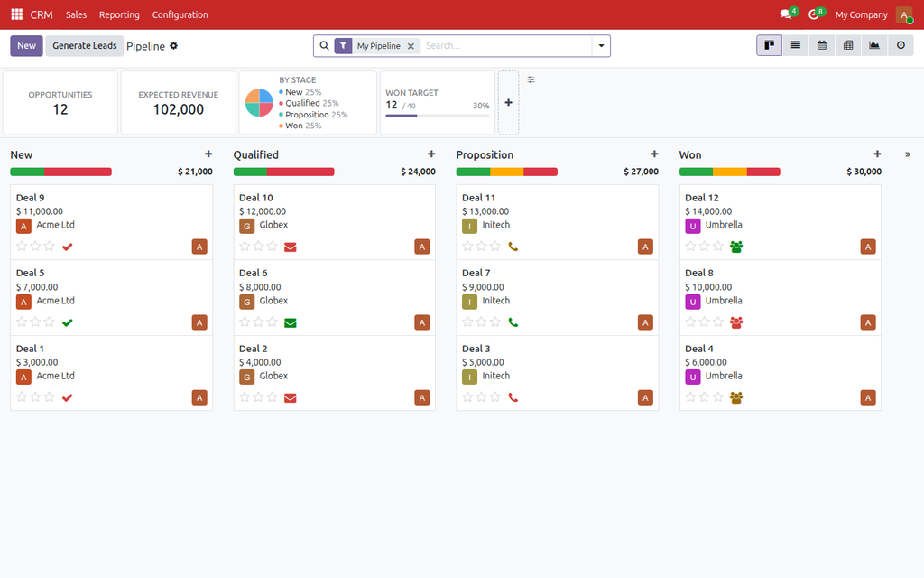The height and width of the screenshot is (578, 924).
Task: Click the meeting activity icon on Deal 12
Action: click(736, 247)
